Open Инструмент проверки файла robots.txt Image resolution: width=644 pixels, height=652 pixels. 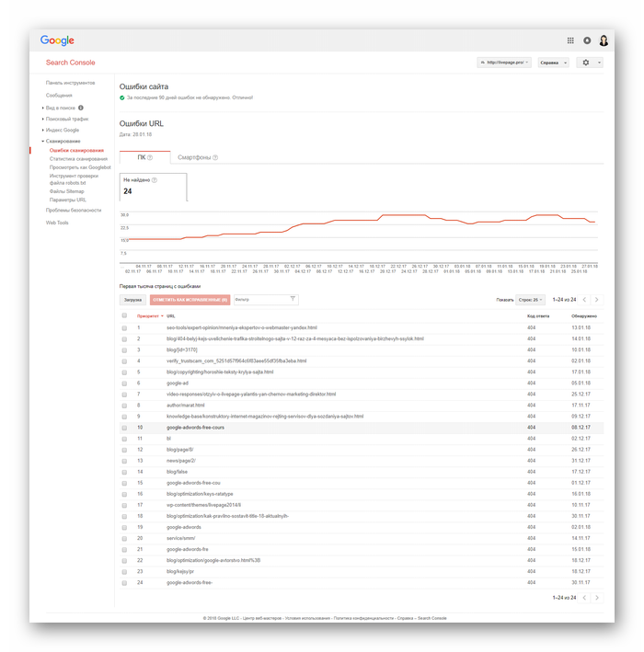click(x=74, y=179)
